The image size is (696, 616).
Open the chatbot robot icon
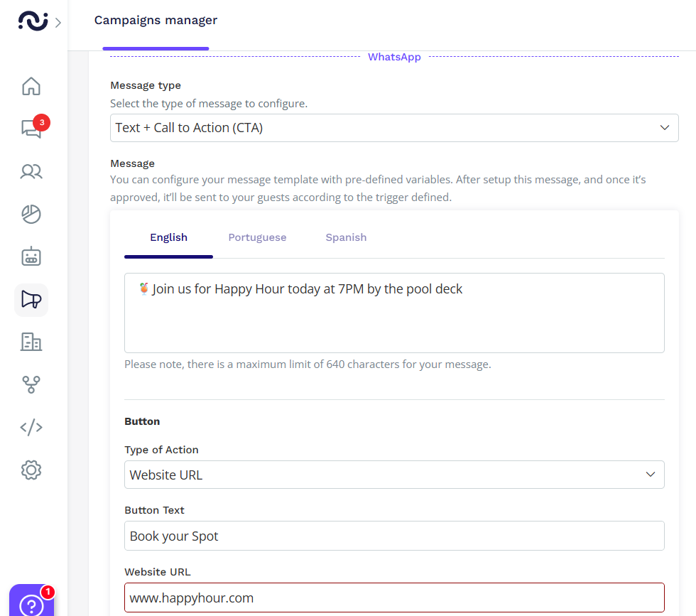[31, 256]
